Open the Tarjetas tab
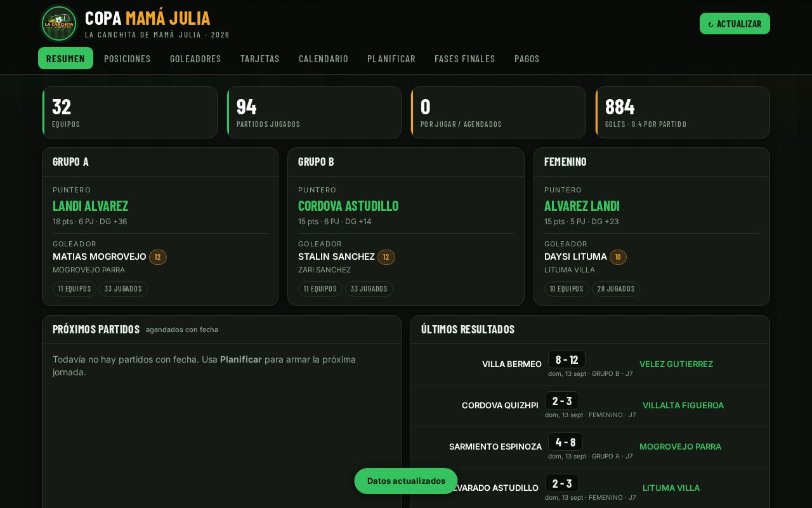The height and width of the screenshot is (508, 812). pos(260,58)
